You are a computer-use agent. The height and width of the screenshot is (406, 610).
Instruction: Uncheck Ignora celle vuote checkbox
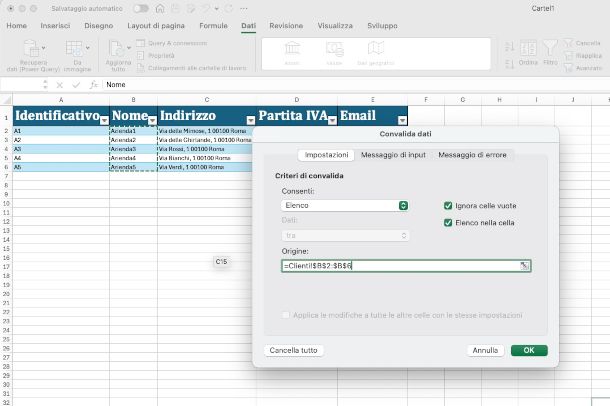(448, 205)
